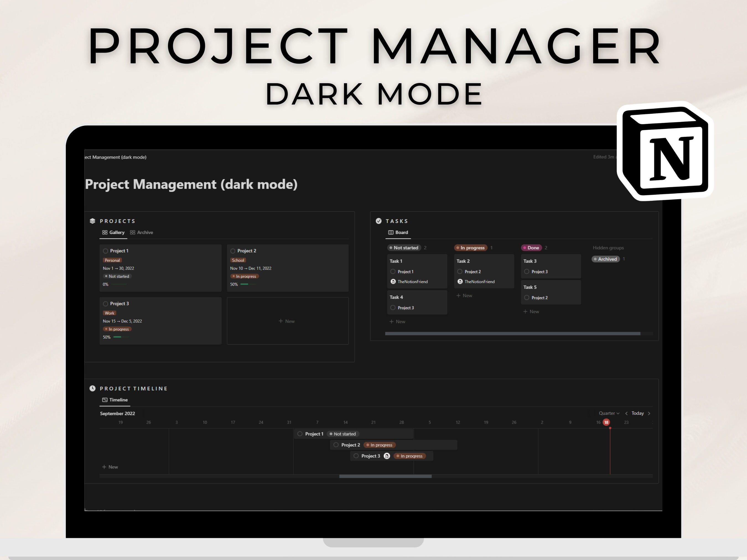
Task: Click the left chevron beside Today
Action: click(626, 413)
